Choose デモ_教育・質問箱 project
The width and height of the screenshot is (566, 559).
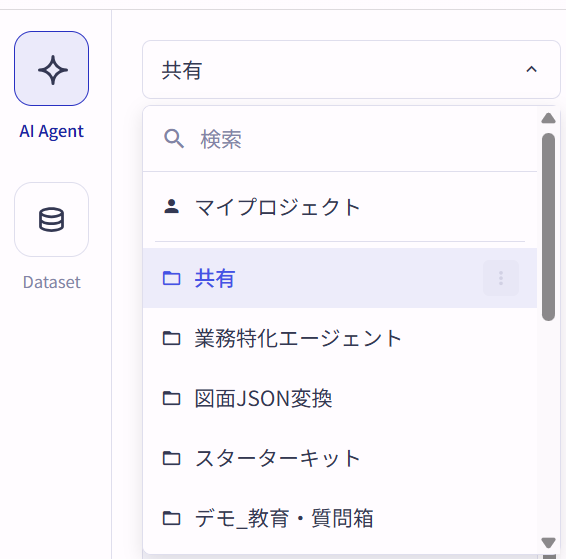point(340,518)
